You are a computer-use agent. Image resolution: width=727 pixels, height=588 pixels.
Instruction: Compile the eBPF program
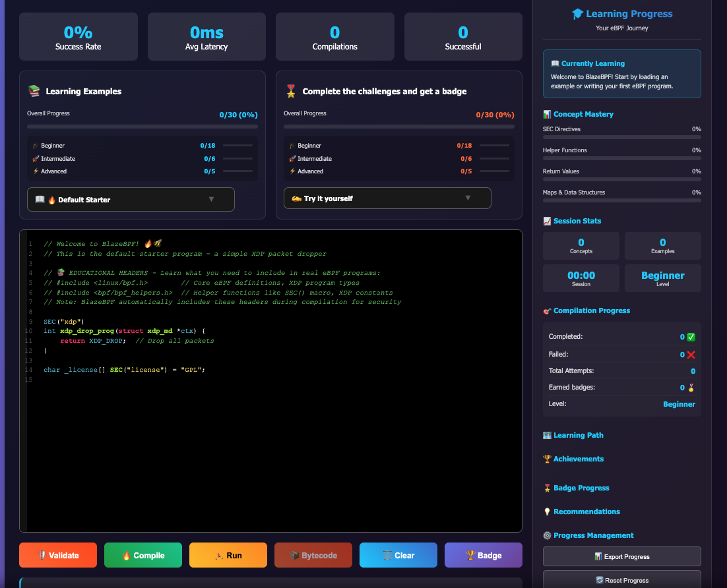pos(142,555)
